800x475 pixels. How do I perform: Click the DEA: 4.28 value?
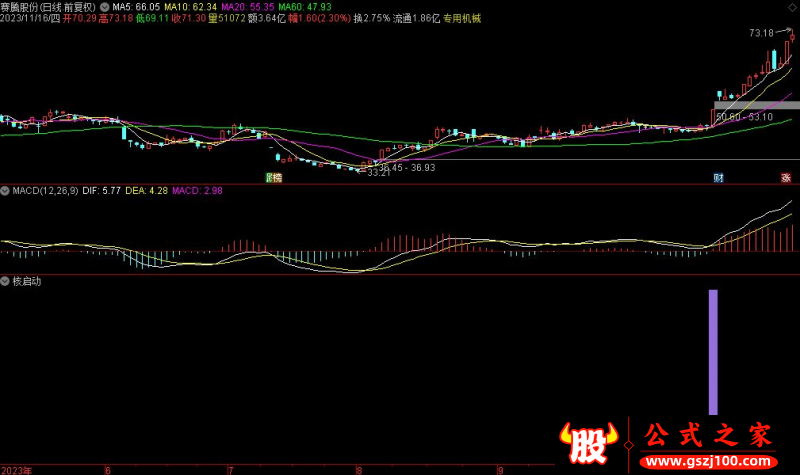coord(146,191)
